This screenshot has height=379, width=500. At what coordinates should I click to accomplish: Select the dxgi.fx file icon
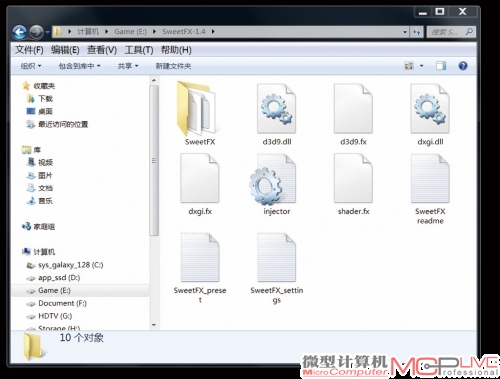200,178
